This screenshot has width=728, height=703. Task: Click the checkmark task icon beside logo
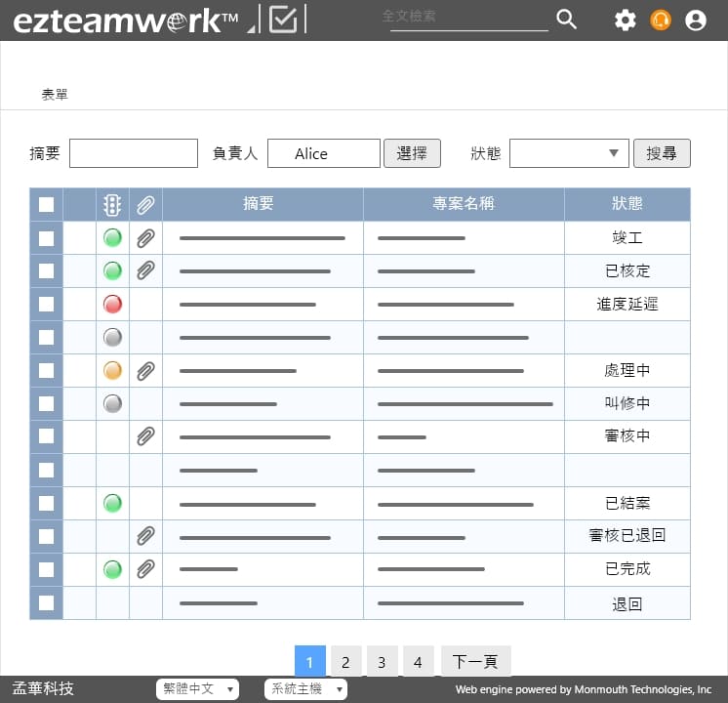(x=283, y=20)
